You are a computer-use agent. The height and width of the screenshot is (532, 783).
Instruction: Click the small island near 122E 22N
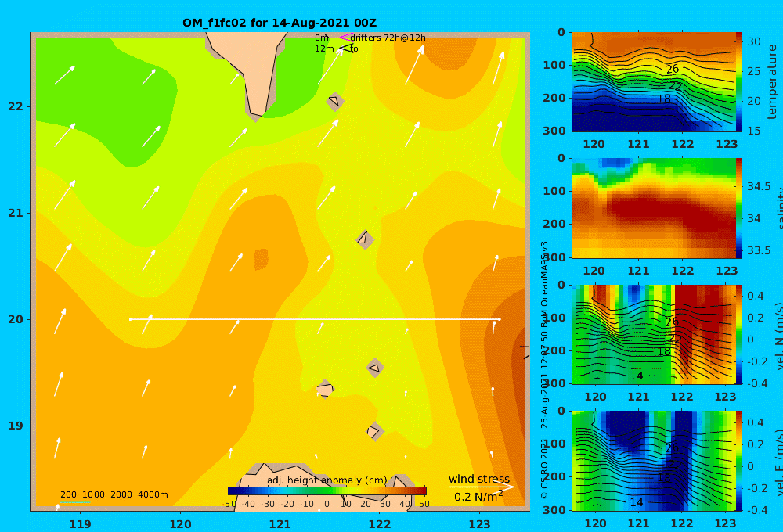point(335,101)
